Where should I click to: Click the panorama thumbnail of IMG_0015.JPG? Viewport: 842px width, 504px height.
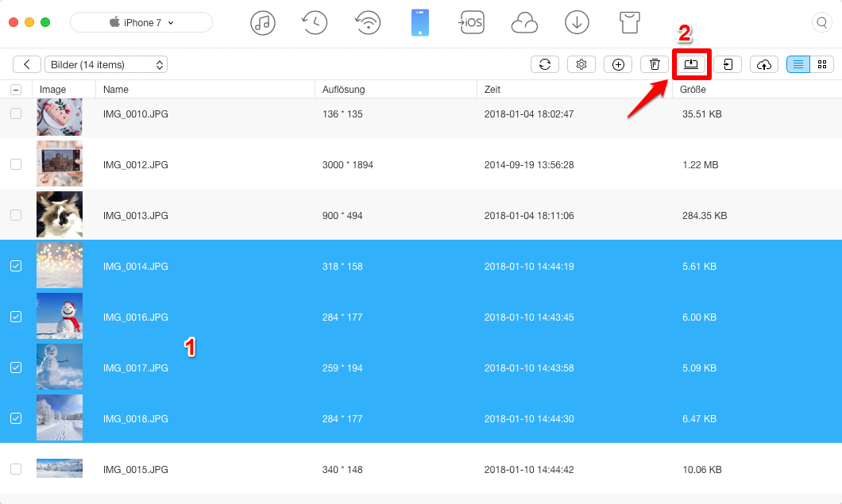point(60,468)
